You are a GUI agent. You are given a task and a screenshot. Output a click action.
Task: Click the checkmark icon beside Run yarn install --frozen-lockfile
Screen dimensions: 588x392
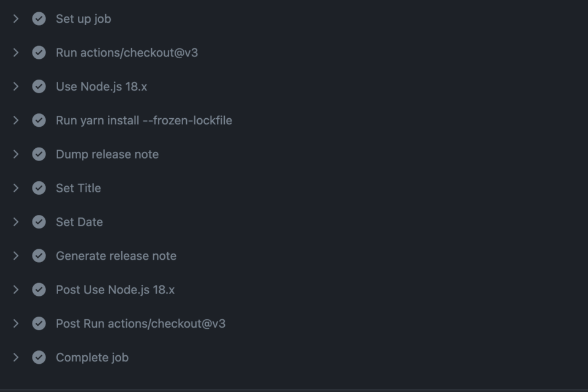click(39, 121)
